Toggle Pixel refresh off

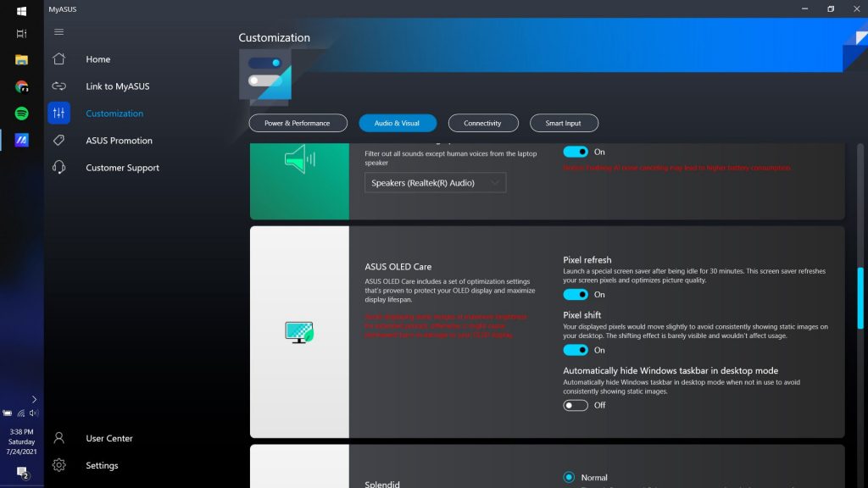click(x=576, y=294)
